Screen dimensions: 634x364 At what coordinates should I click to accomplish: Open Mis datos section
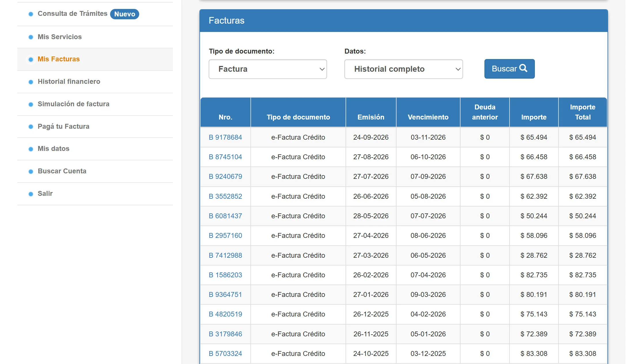point(53,149)
